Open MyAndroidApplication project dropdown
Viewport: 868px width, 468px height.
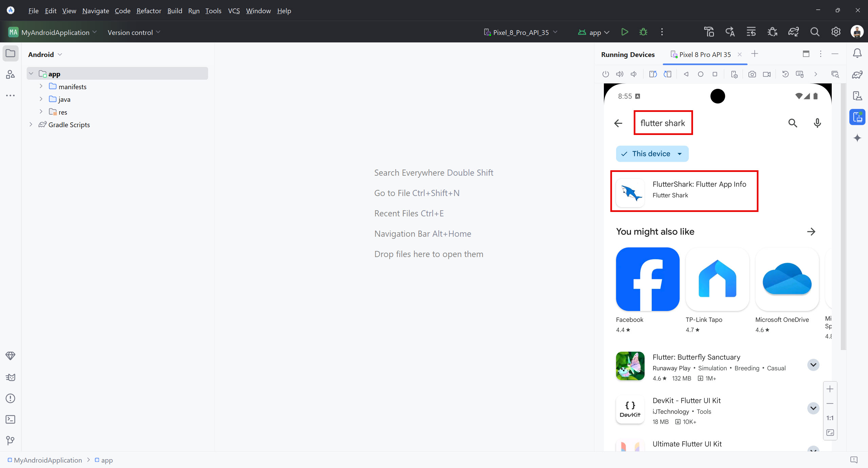coord(53,32)
